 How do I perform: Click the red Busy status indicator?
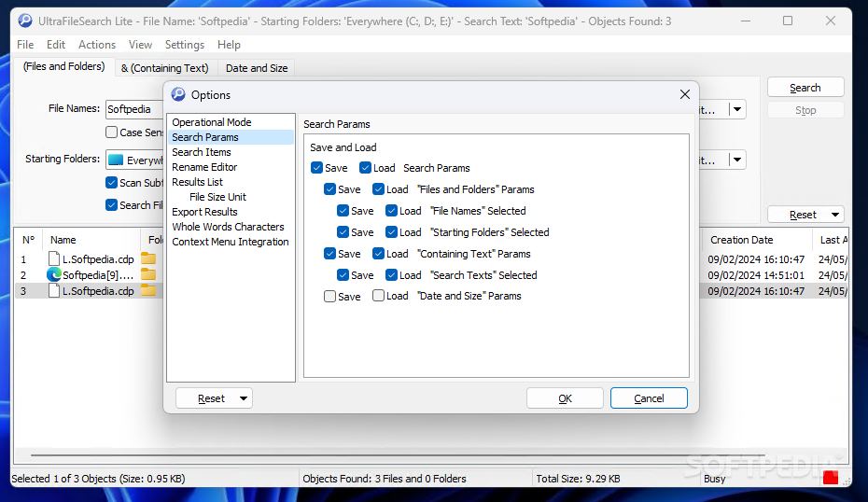coord(831,478)
